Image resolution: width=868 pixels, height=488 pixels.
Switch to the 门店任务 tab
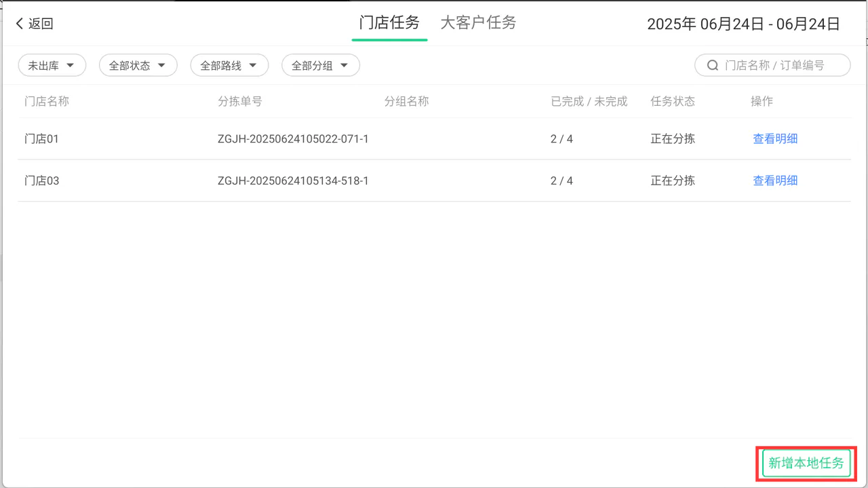pos(389,23)
